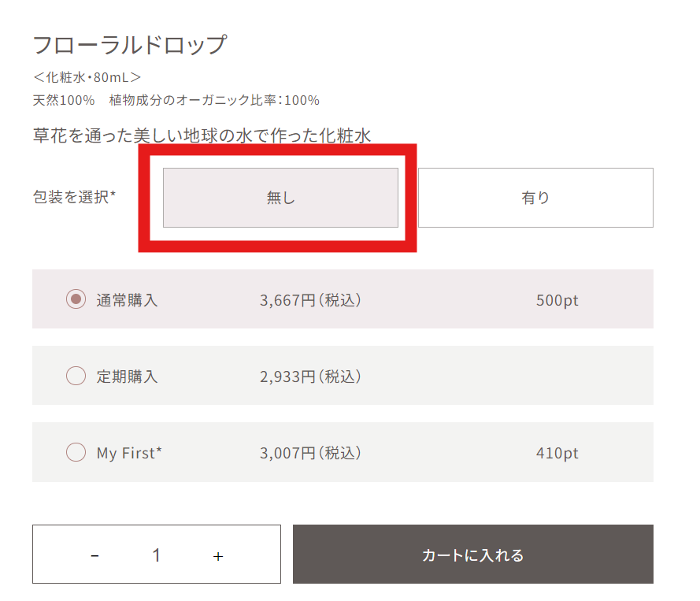Click the 2,933円(税込) price
Image resolution: width=700 pixels, height=601 pixels.
click(x=310, y=377)
